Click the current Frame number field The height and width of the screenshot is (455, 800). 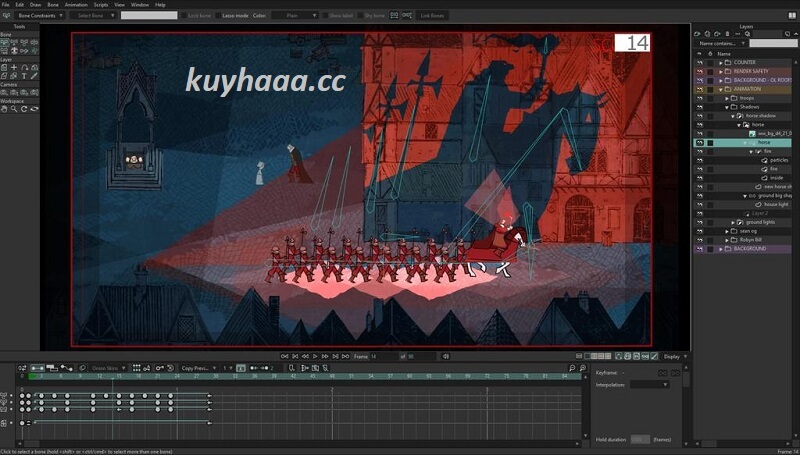point(382,357)
